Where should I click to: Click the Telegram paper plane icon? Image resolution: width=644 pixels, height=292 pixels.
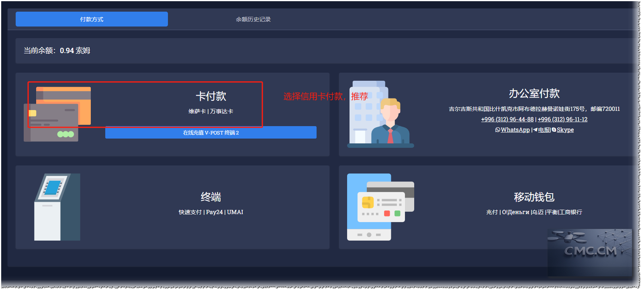536,130
